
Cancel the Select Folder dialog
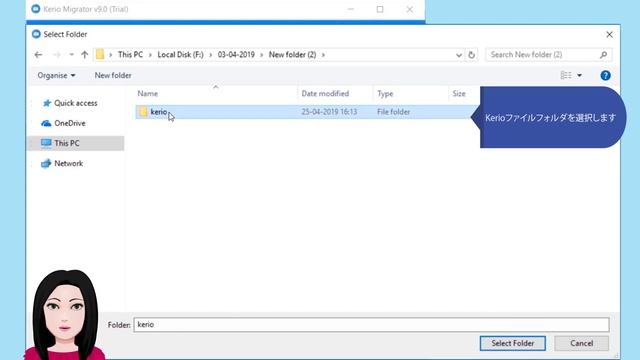582,343
